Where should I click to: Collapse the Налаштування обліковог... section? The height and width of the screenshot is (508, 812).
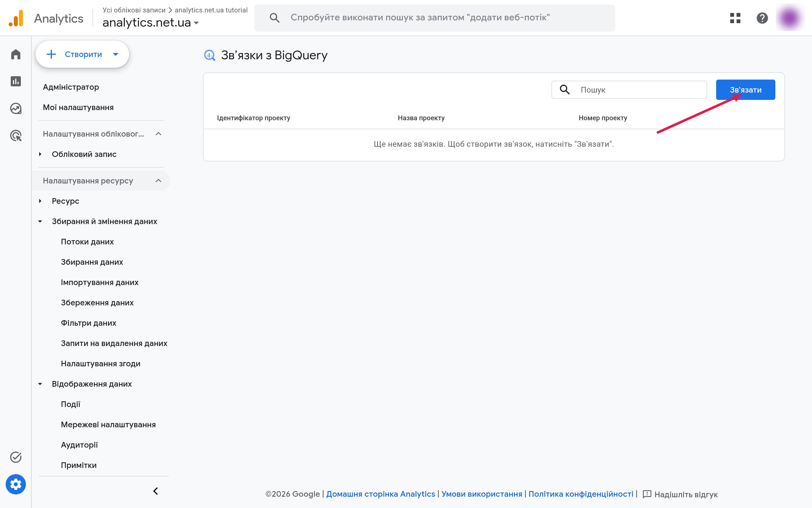coord(158,134)
